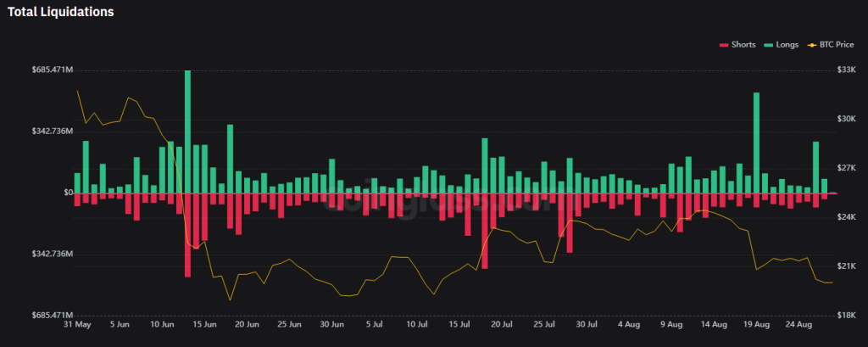Click the 5 Jul date label
Viewport: 868px width, 347px height.
[375, 324]
